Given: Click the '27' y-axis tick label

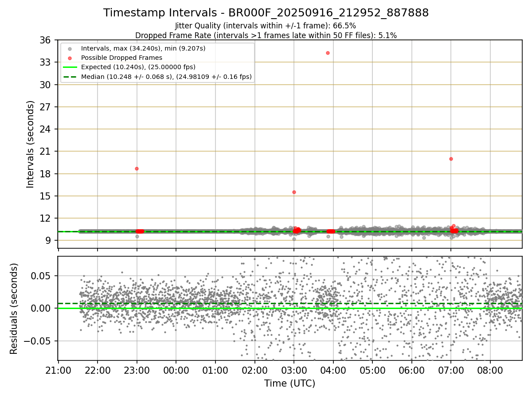Looking at the screenshot, I should pos(46,107).
